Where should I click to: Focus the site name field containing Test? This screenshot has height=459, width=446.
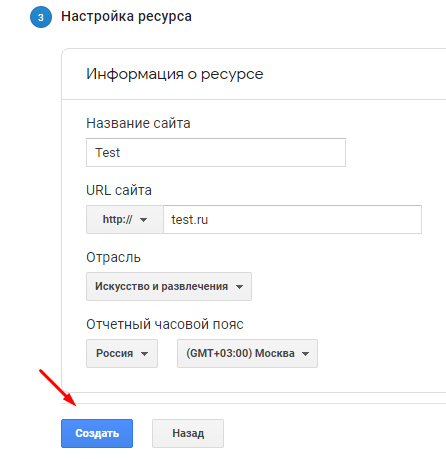[216, 152]
